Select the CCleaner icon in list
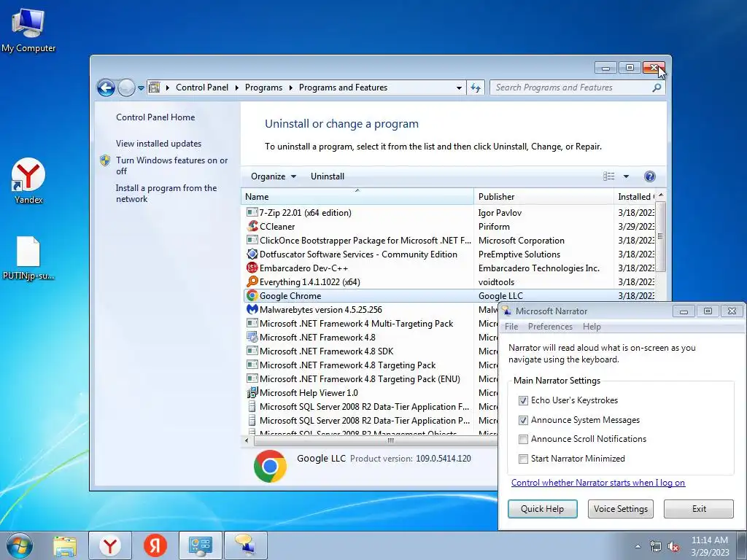This screenshot has height=560, width=747. 252,226
